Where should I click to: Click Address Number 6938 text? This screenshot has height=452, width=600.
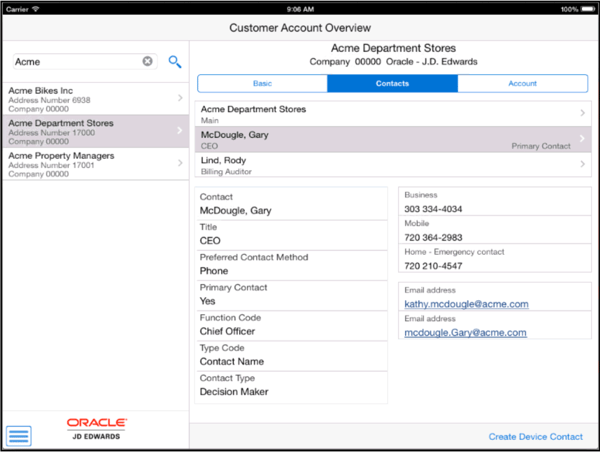49,100
